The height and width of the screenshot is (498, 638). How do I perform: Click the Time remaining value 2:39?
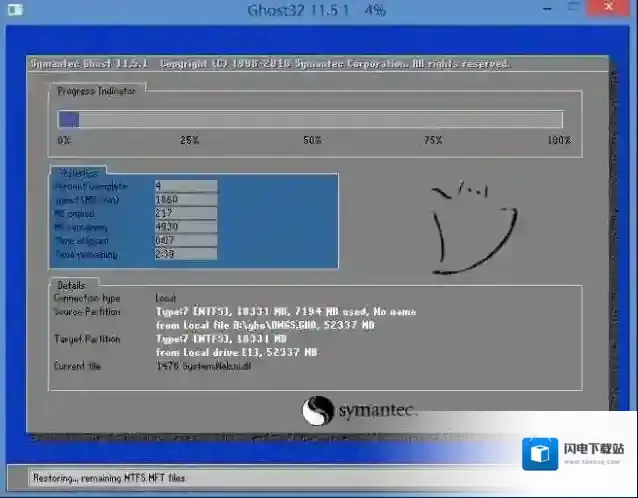(185, 255)
